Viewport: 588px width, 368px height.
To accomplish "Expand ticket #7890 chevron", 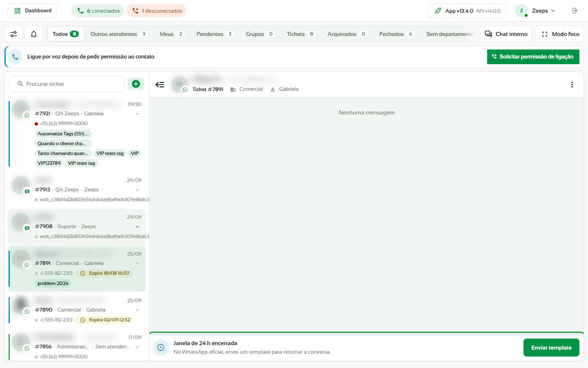I will [138, 310].
